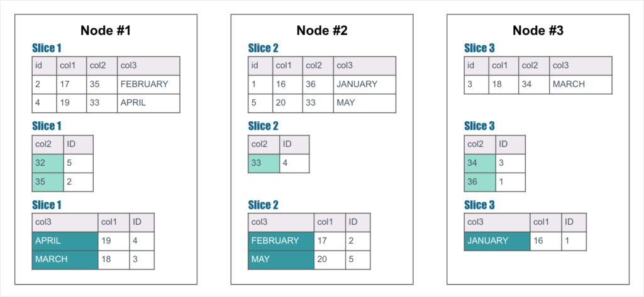The image size is (644, 297).
Task: Click the Node #2 title
Action: [322, 31]
